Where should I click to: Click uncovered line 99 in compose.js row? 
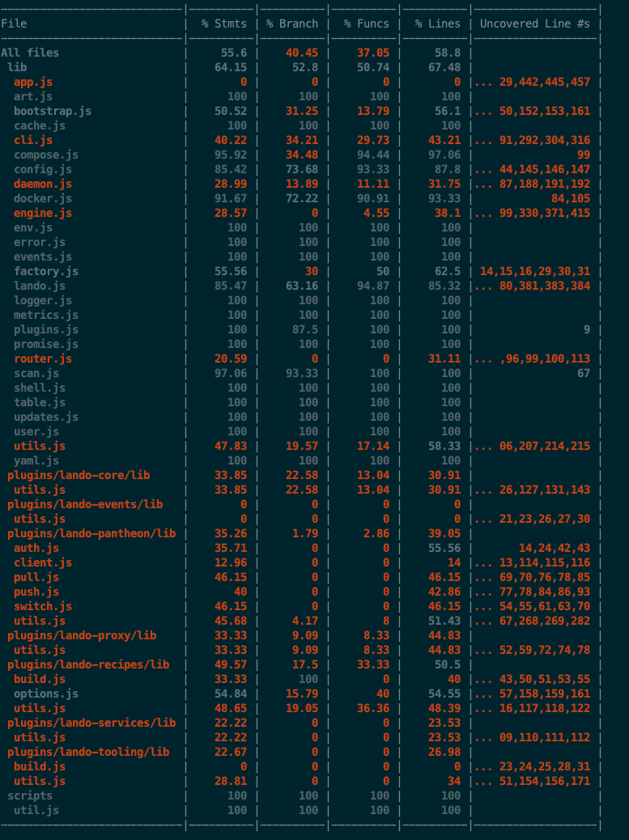click(584, 155)
